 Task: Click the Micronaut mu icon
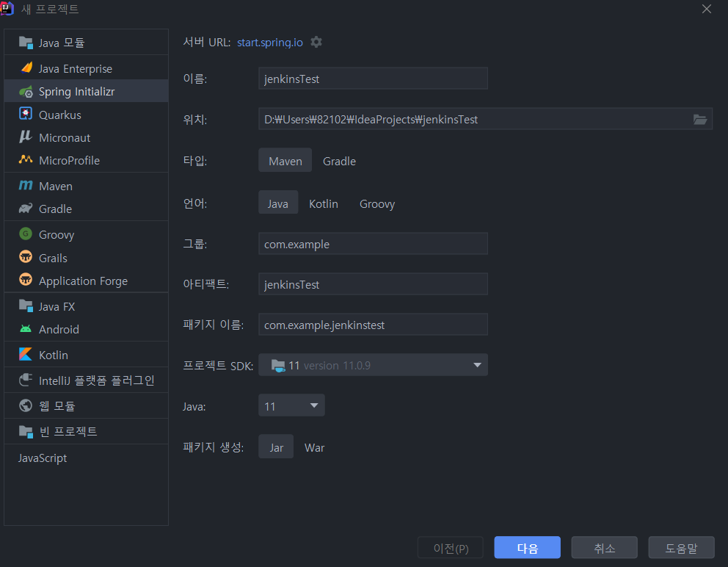click(26, 137)
